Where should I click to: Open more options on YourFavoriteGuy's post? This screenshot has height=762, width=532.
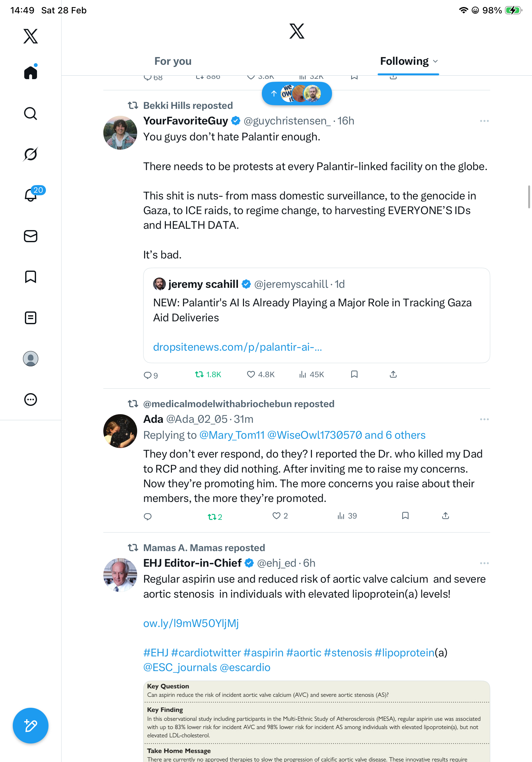pyautogui.click(x=484, y=121)
